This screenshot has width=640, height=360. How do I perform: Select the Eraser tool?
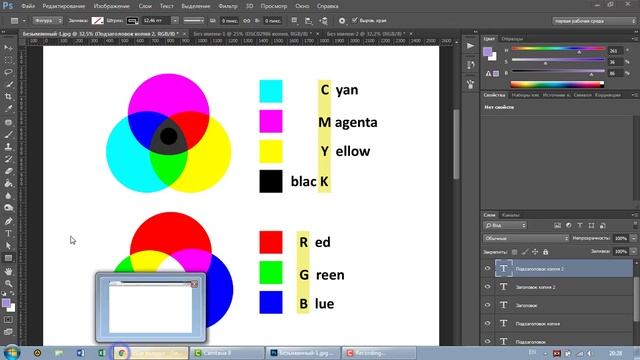8,171
